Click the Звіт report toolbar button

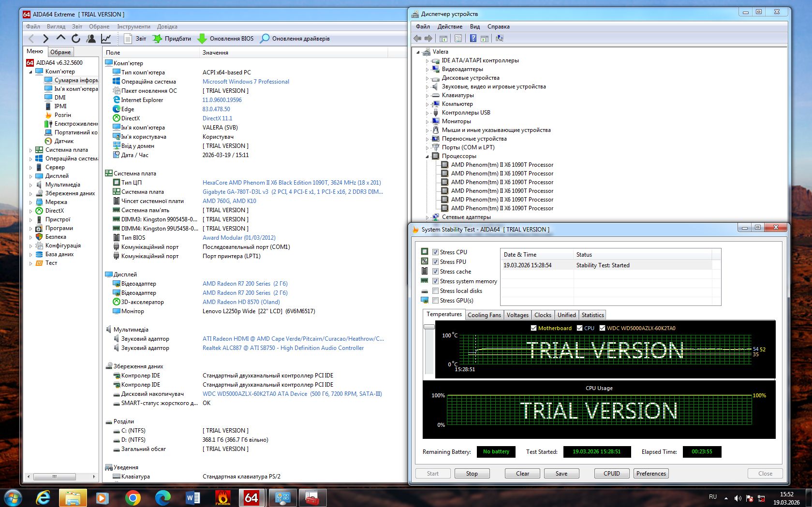pyautogui.click(x=135, y=39)
